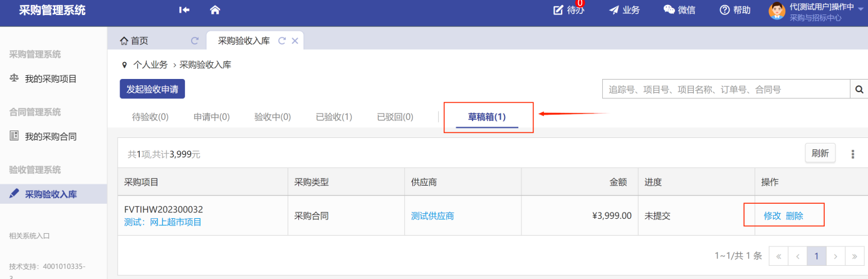
Task: Click 修改 link in the draft row
Action: (772, 216)
